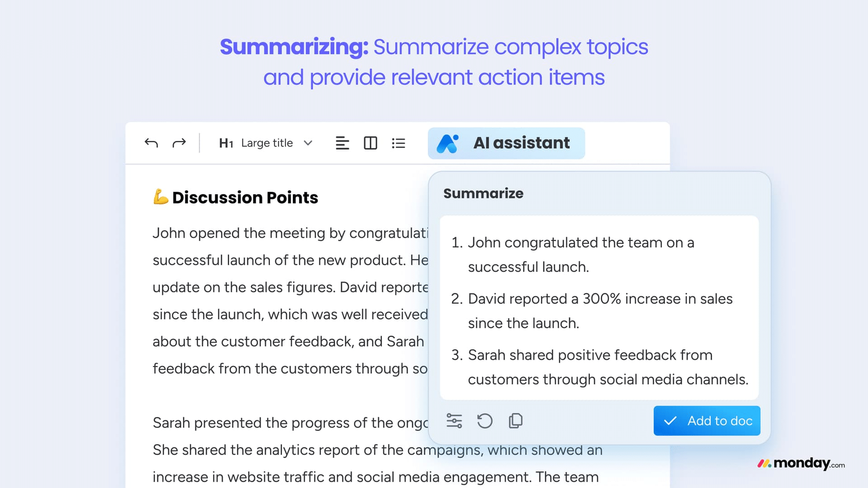Expand the Large title chevron

point(308,143)
